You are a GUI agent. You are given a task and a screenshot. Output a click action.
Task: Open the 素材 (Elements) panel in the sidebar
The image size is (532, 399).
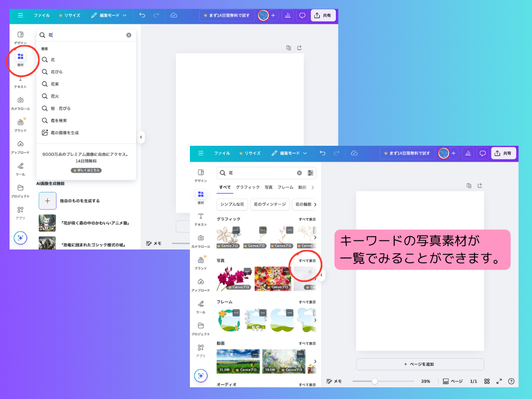201,194
